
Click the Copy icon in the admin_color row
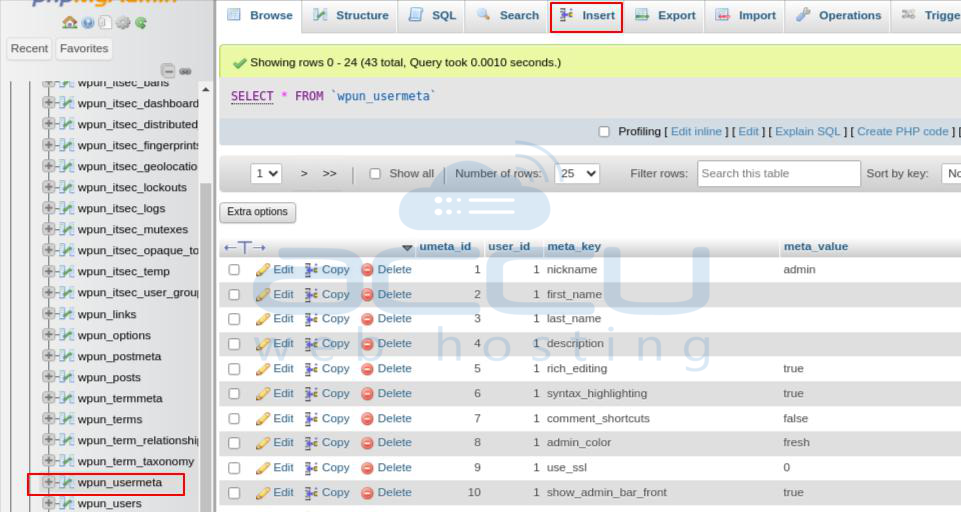pos(311,443)
